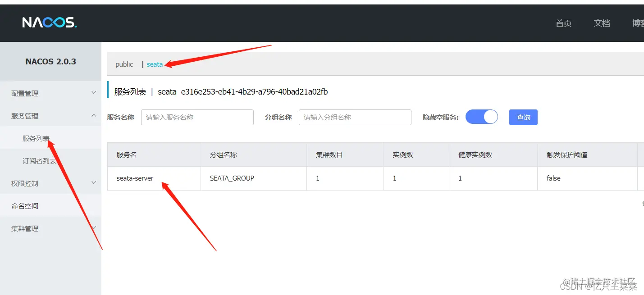Switch to the public namespace
644x295 pixels.
[x=124, y=64]
